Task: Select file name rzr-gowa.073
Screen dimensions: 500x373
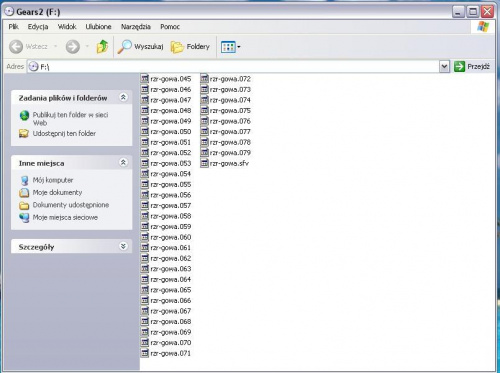Action: (x=230, y=89)
